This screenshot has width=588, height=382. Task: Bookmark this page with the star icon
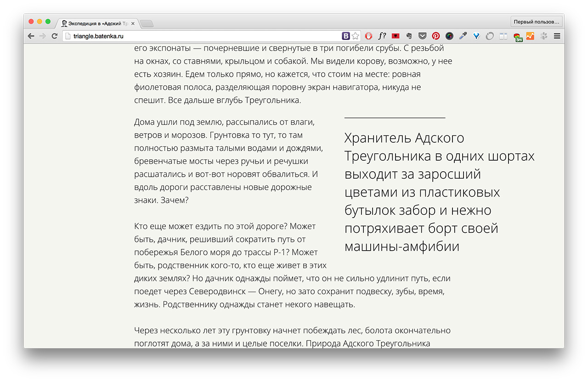click(356, 36)
